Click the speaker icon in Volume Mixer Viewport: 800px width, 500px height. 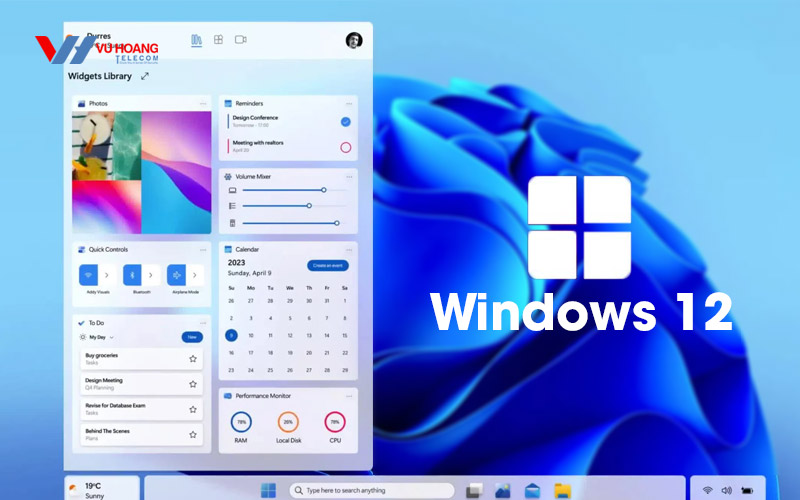(232, 223)
